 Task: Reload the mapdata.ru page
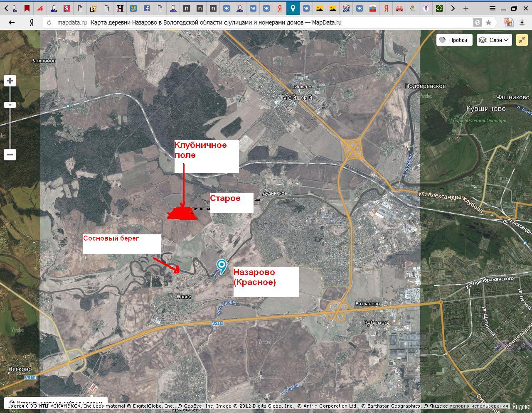[x=49, y=22]
